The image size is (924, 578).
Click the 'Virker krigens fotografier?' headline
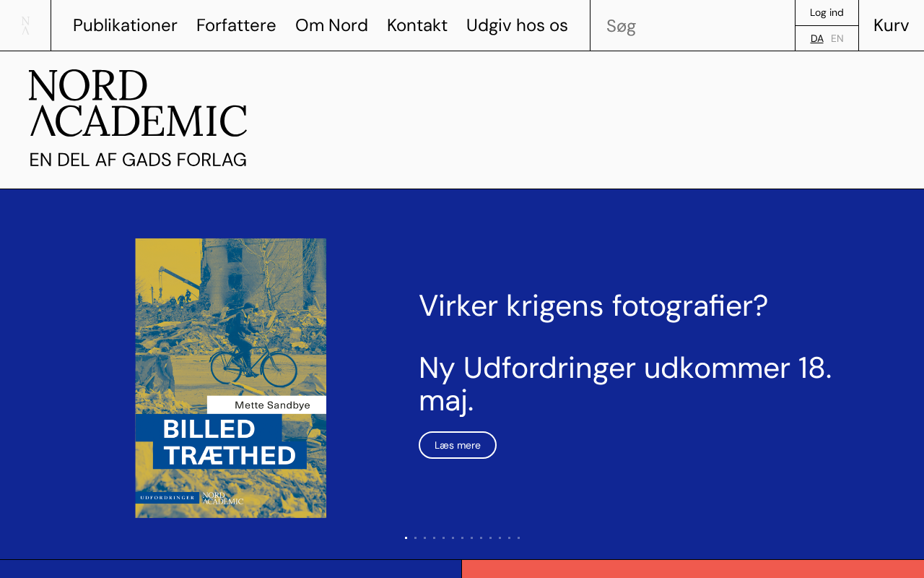[593, 306]
